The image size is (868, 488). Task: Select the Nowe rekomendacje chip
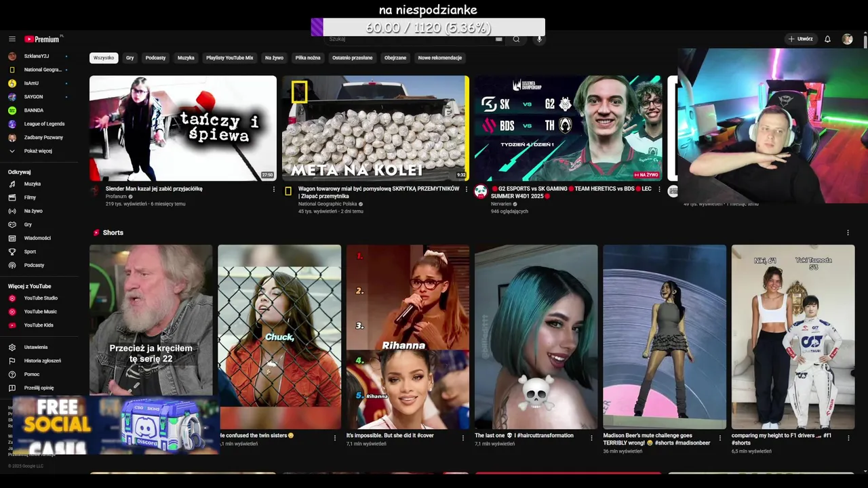tap(440, 58)
